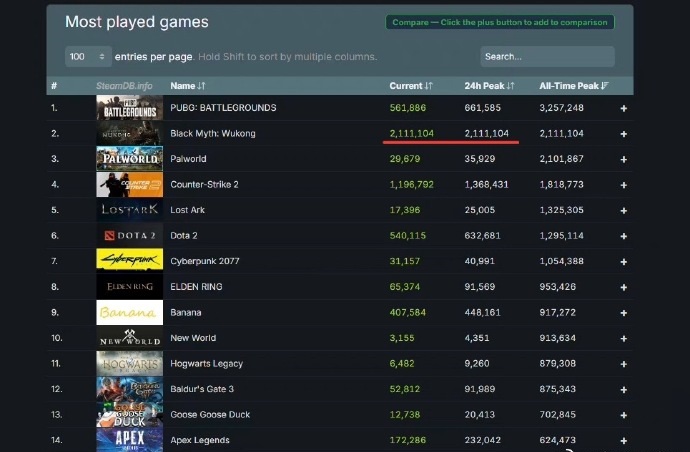Click the Baldur's Gate 3 thumbnail
This screenshot has height=452, width=690.
click(x=129, y=389)
